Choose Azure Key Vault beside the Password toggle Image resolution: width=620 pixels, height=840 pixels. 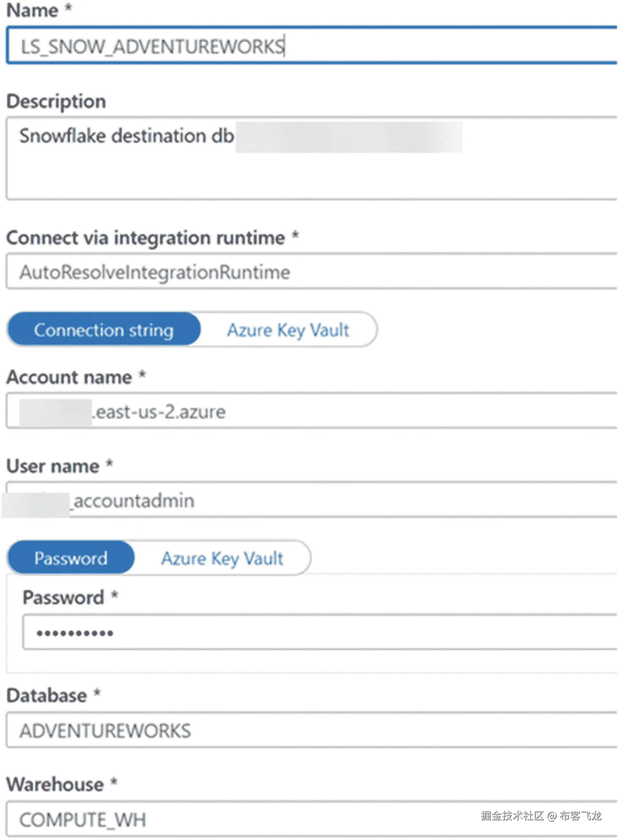click(x=222, y=558)
